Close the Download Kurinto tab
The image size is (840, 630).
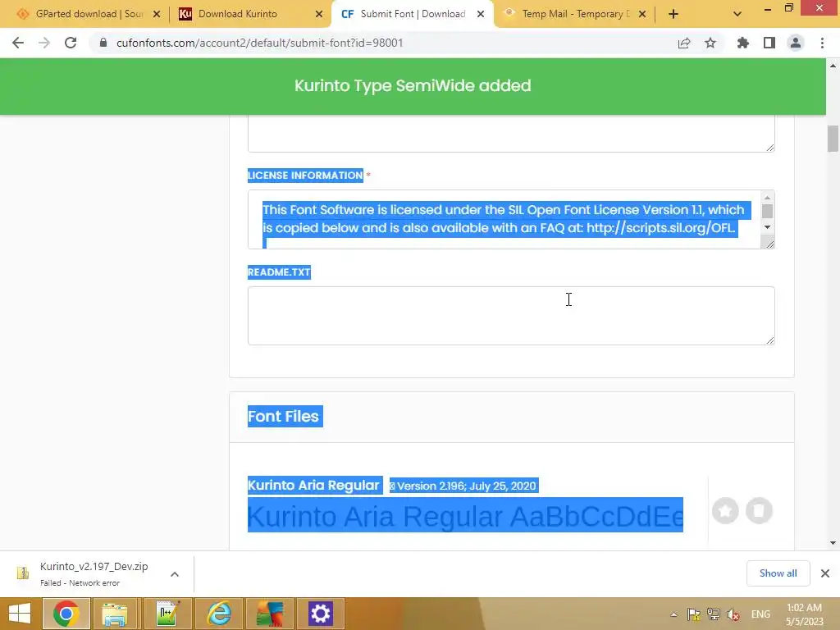[x=319, y=15]
